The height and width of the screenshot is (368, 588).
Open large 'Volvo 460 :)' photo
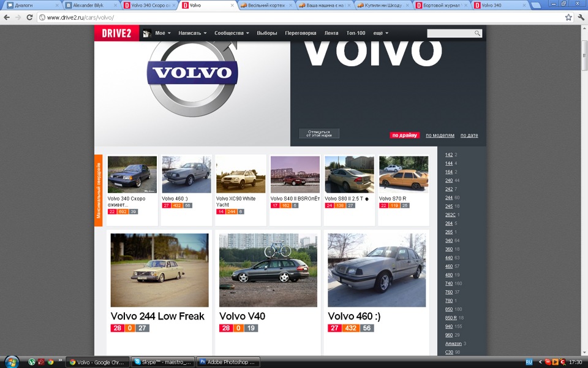377,270
